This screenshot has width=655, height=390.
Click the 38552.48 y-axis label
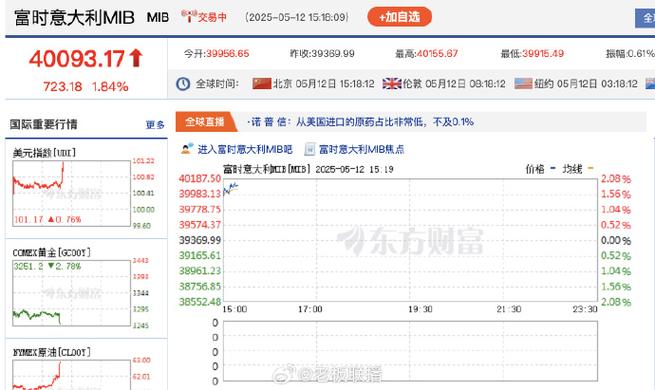(200, 301)
